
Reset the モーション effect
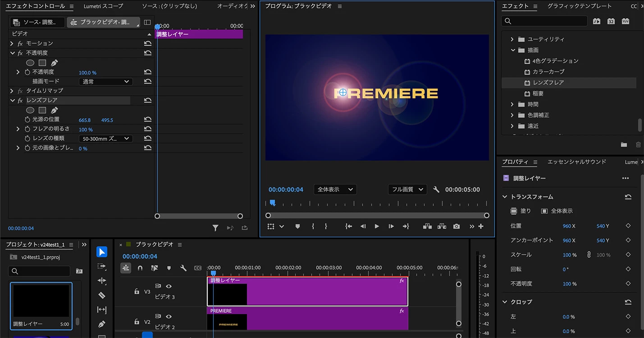click(x=147, y=43)
